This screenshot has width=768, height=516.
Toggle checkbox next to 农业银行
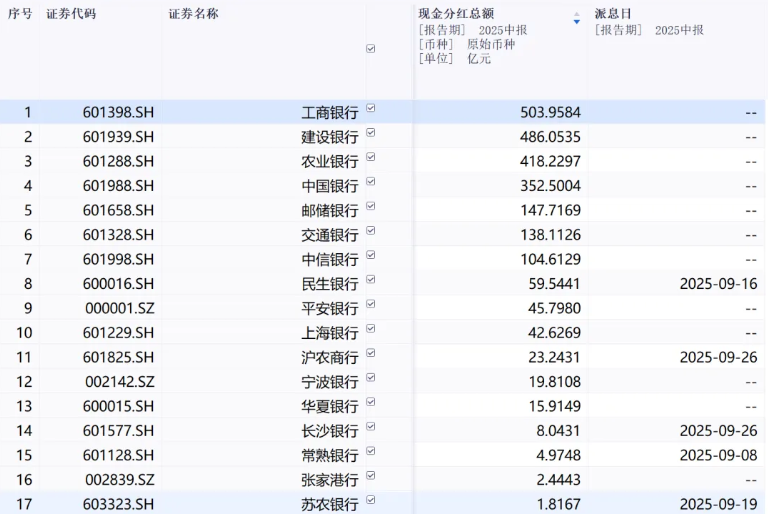coord(371,157)
